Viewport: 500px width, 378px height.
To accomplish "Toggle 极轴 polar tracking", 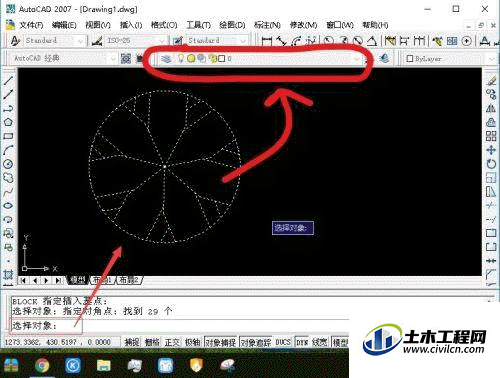I will (192, 342).
